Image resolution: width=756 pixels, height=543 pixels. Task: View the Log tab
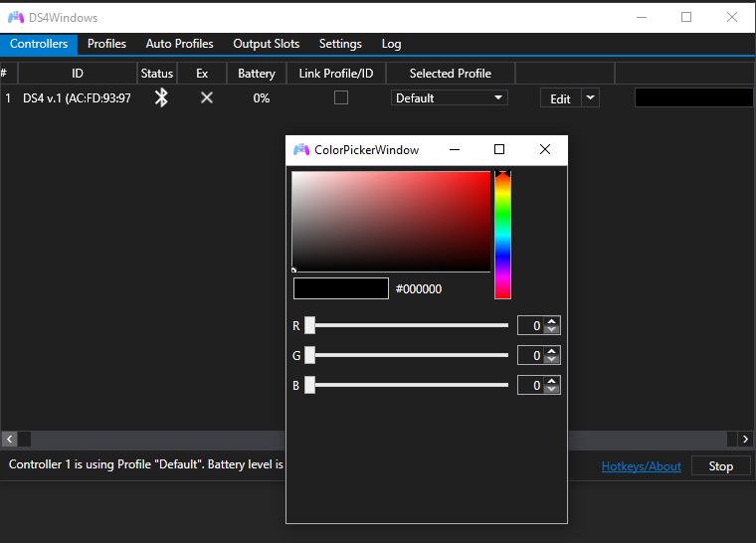391,44
